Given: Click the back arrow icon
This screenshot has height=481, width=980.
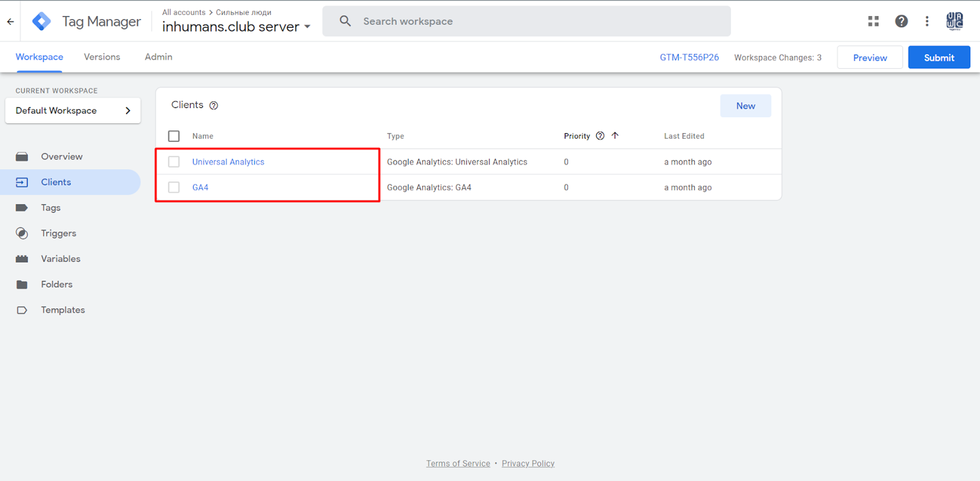Looking at the screenshot, I should point(10,22).
